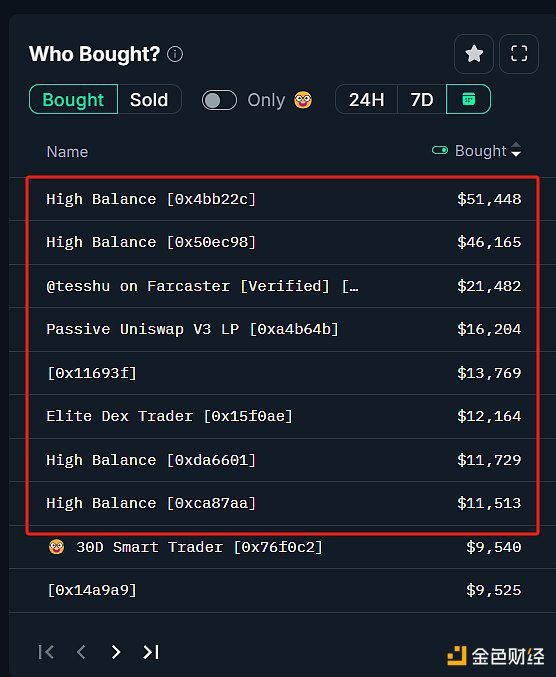The height and width of the screenshot is (677, 556).
Task: Open Elite Dex Trader [0x15f0ae] row
Action: (283, 416)
